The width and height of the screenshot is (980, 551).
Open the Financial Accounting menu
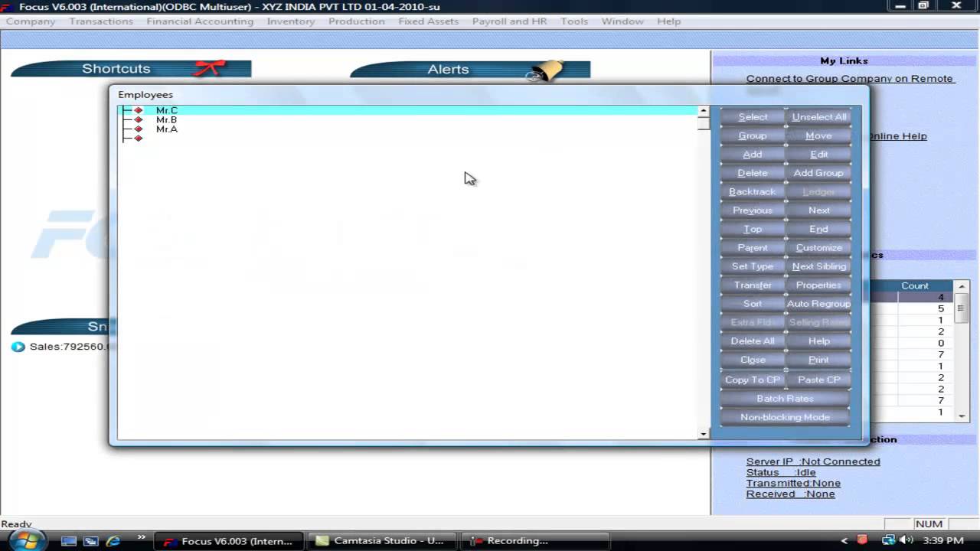point(200,21)
